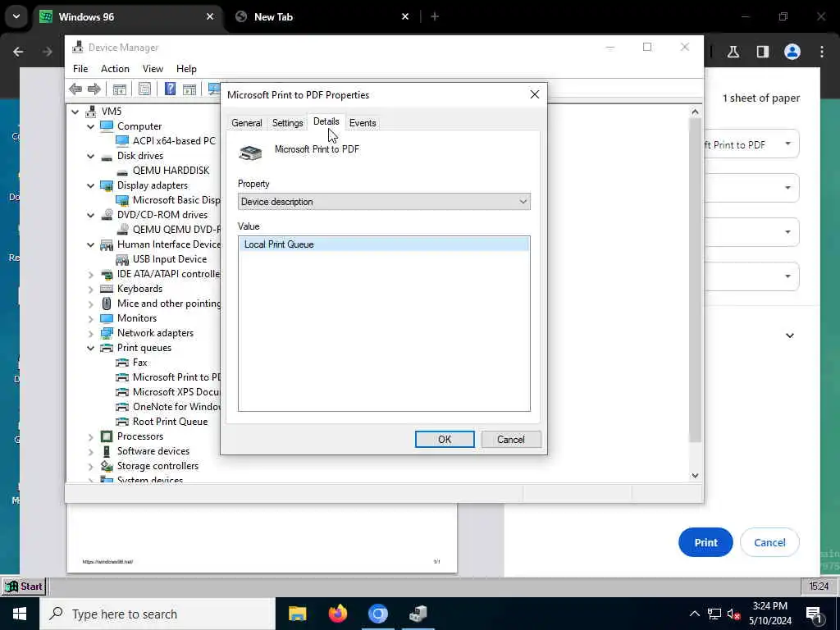Launch Firefox from the taskbar
The width and height of the screenshot is (840, 630).
(x=337, y=614)
